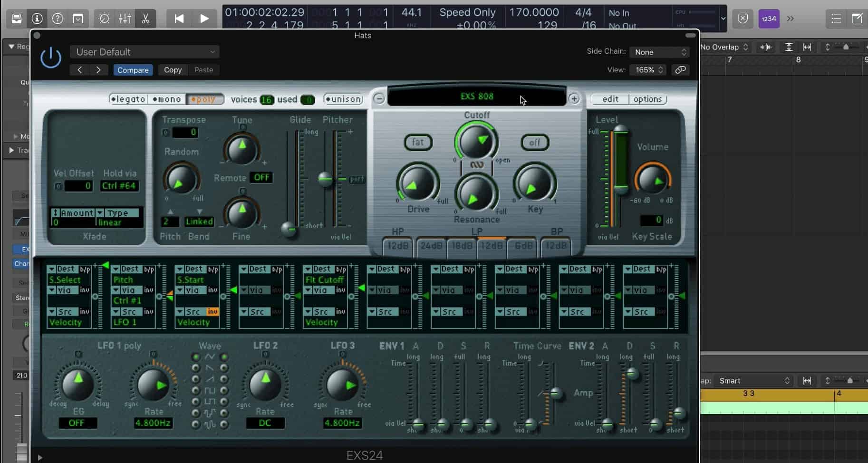Toggle the orange inv button on S.Start slot

coord(212,312)
